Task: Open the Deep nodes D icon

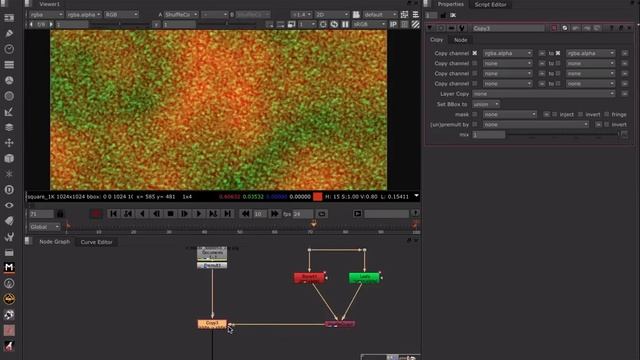Action: tap(9, 190)
